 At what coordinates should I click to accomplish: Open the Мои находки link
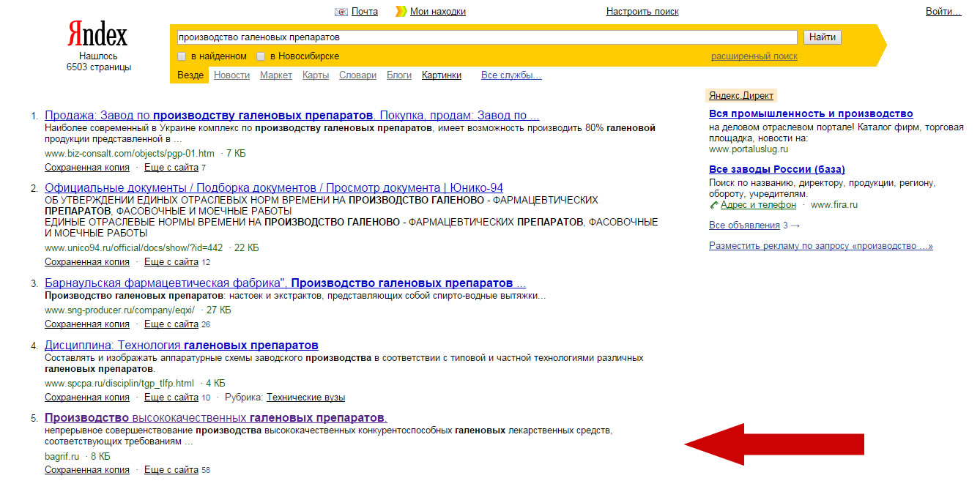point(438,12)
